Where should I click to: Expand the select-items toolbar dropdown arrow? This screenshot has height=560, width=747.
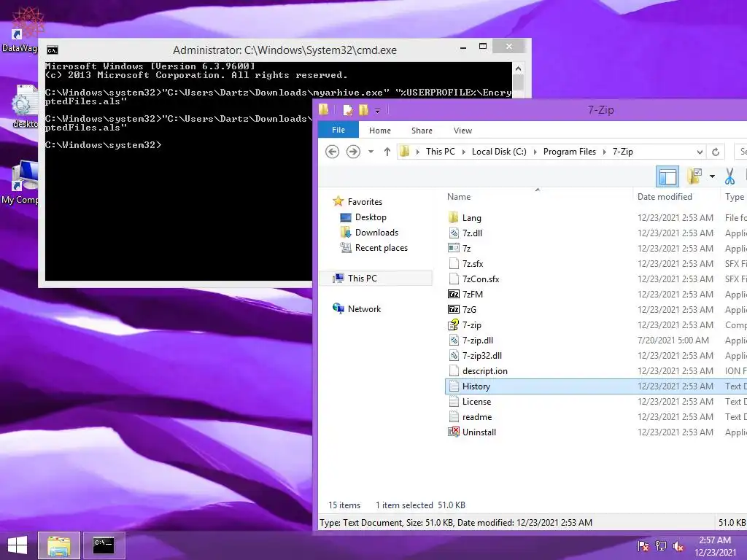[x=712, y=176]
